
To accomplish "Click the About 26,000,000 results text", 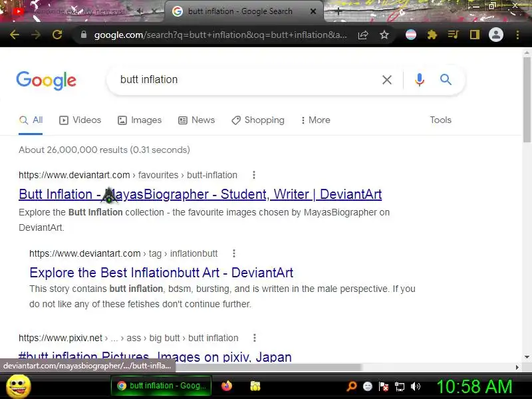I will [104, 150].
